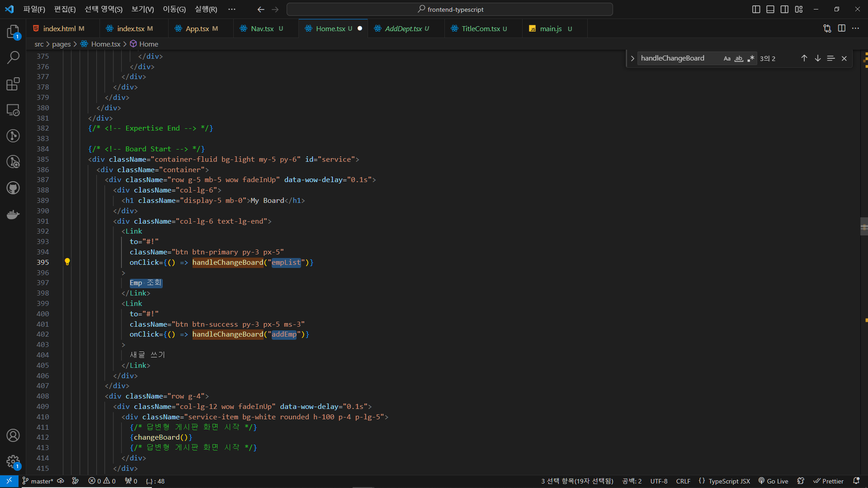Open the Explorer view in activity bar
868x488 pixels.
pos(13,32)
